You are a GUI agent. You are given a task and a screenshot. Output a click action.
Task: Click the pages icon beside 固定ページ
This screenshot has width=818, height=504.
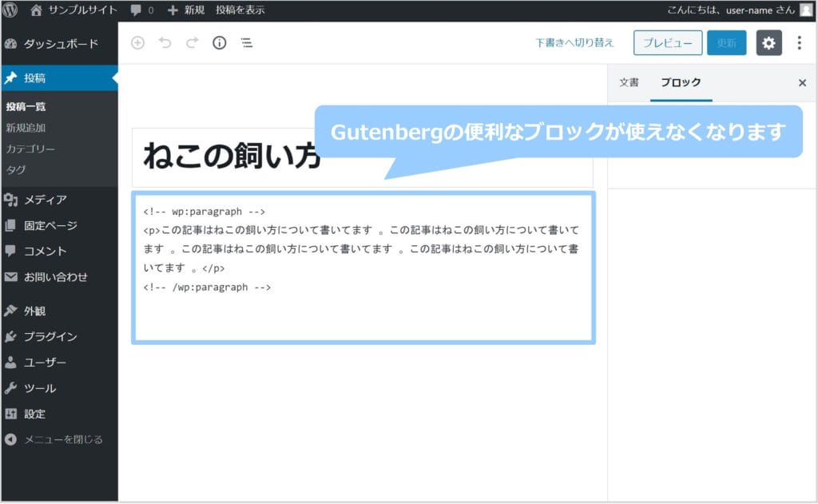pyautogui.click(x=11, y=225)
